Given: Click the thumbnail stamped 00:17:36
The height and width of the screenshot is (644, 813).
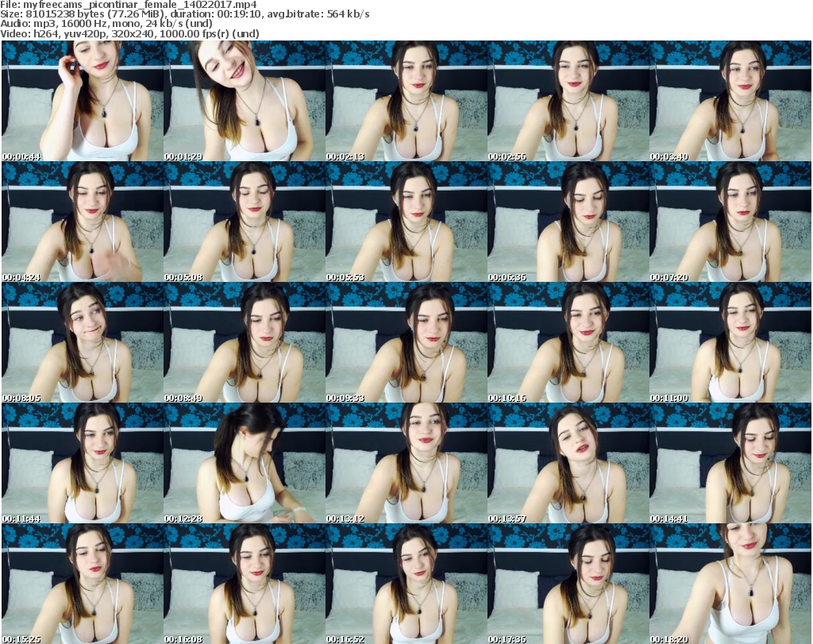Looking at the screenshot, I should 568,584.
